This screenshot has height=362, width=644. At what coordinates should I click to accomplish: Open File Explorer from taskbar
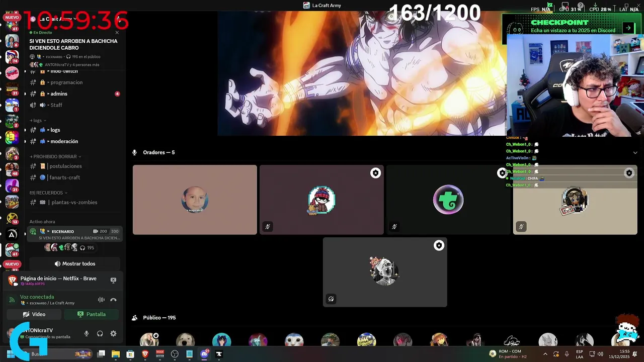(116, 354)
